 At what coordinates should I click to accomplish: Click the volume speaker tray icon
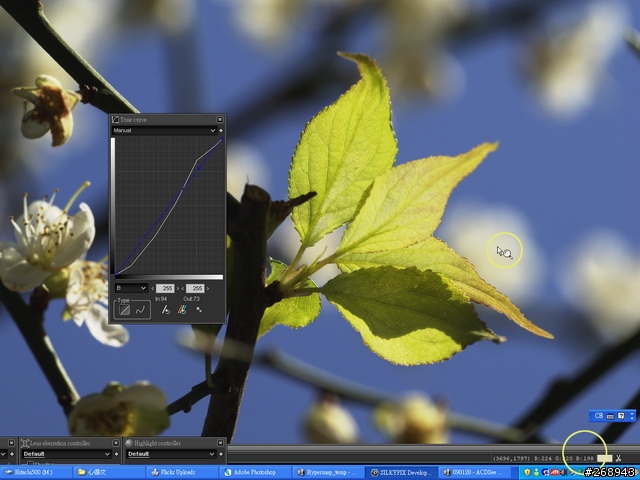tap(563, 473)
